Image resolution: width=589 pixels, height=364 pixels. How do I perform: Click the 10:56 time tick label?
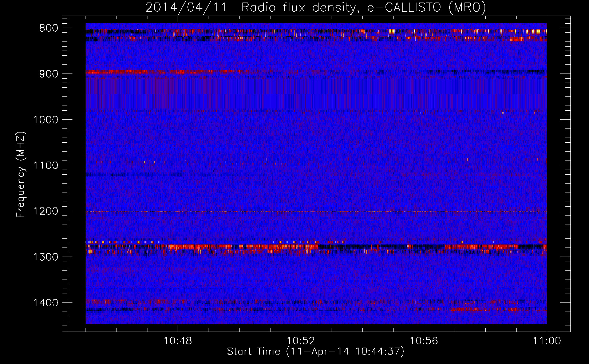tap(424, 341)
